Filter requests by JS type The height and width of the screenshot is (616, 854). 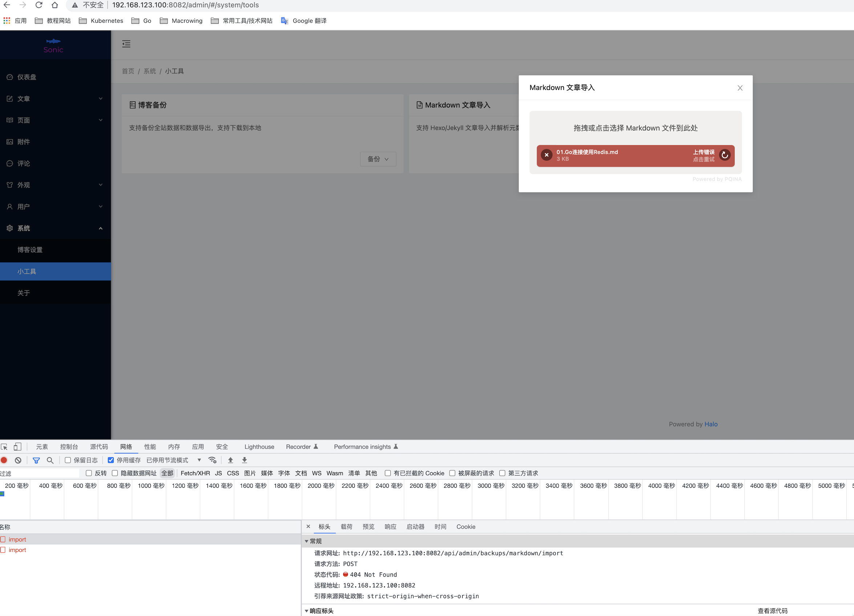[x=218, y=473]
